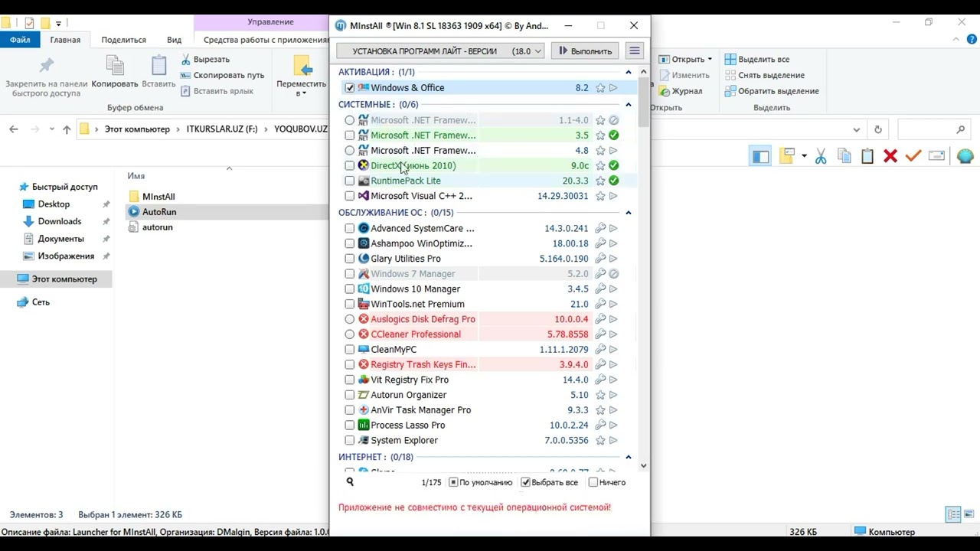
Task: Click 'Скопировать путь' in Explorer ribbon
Action: coord(222,75)
